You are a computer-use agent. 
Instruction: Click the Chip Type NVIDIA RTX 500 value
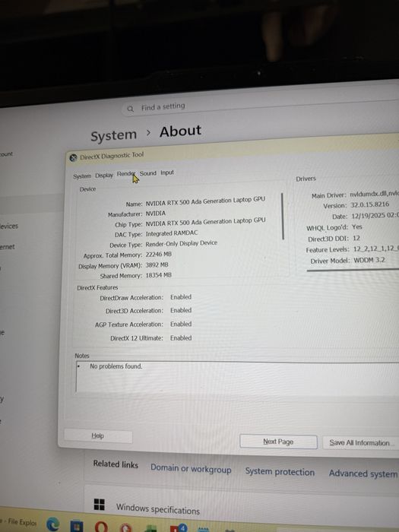point(205,222)
